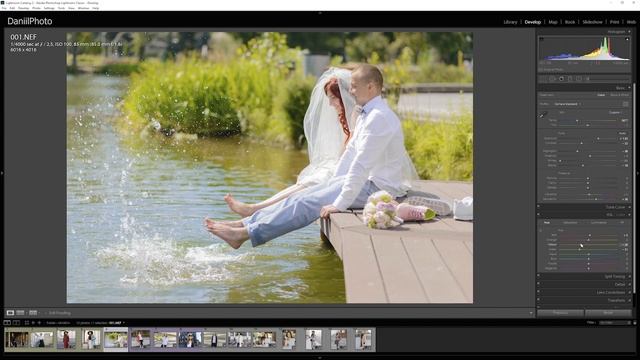640x360 pixels.
Task: Select the Luminance tab in HSL
Action: pos(599,222)
